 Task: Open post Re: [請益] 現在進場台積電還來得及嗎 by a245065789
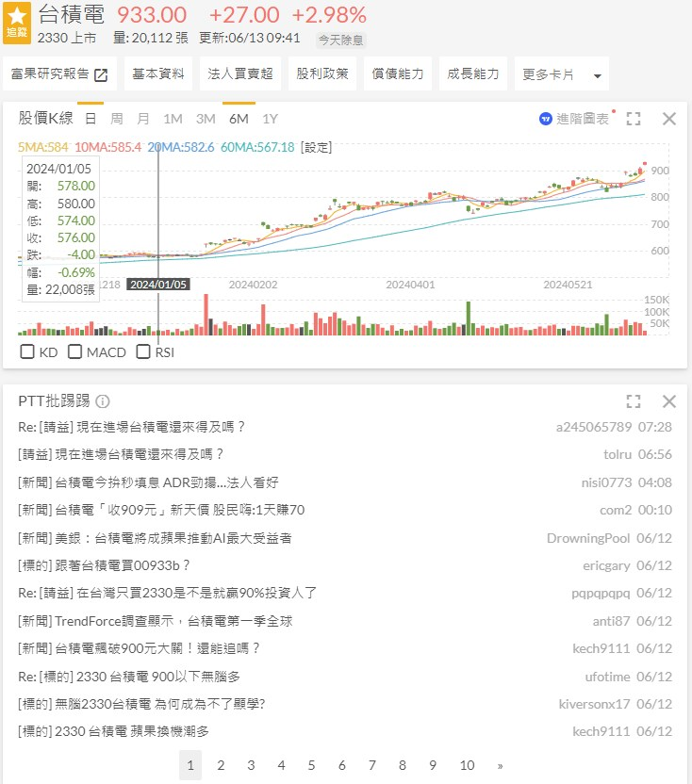(x=132, y=427)
